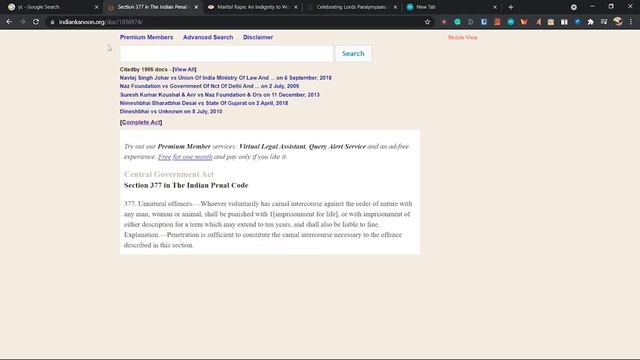Open the Disclaimer link
The height and width of the screenshot is (360, 640).
coord(258,37)
